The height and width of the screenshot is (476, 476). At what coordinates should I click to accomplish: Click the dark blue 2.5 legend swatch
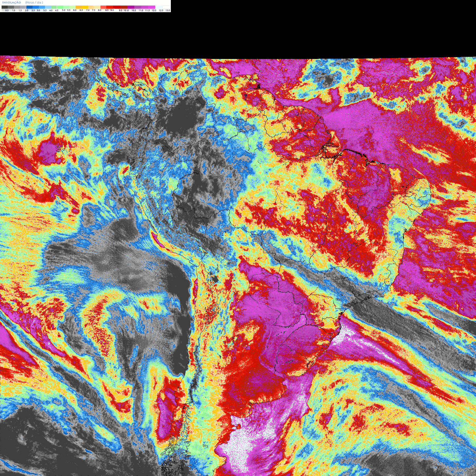[29, 7]
